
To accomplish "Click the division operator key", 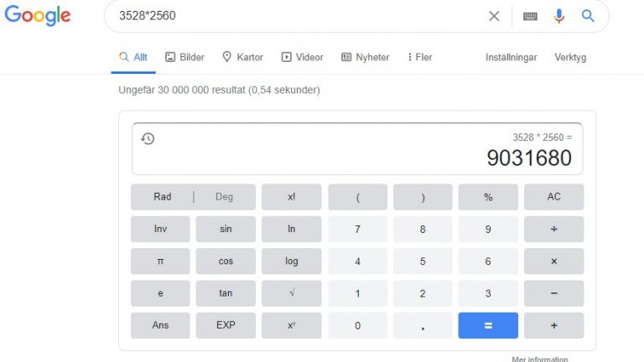I will click(x=553, y=229).
